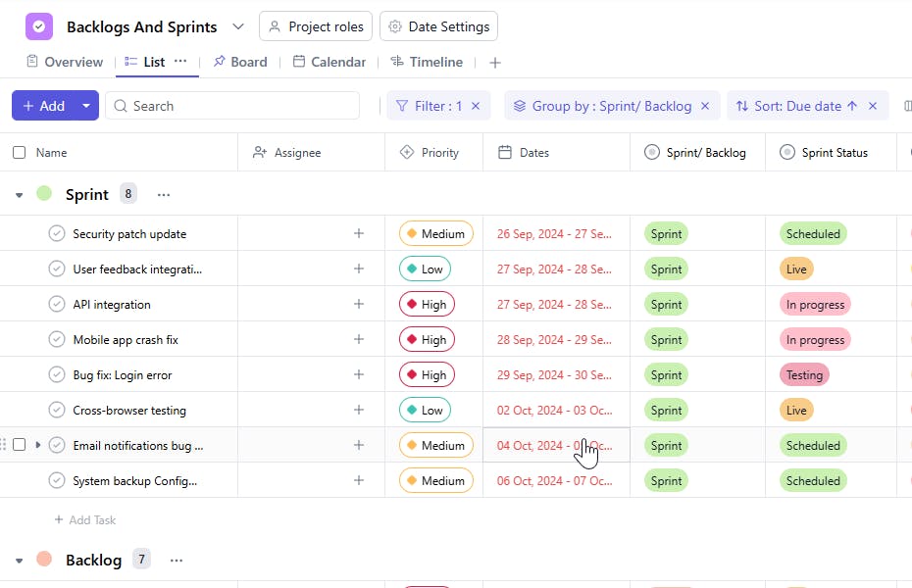912x588 pixels.
Task: Open Project roles
Action: 316,26
